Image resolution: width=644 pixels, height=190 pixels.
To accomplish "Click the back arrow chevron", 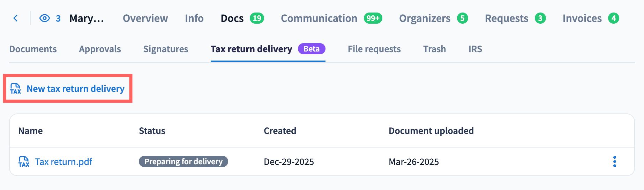I will click(16, 18).
